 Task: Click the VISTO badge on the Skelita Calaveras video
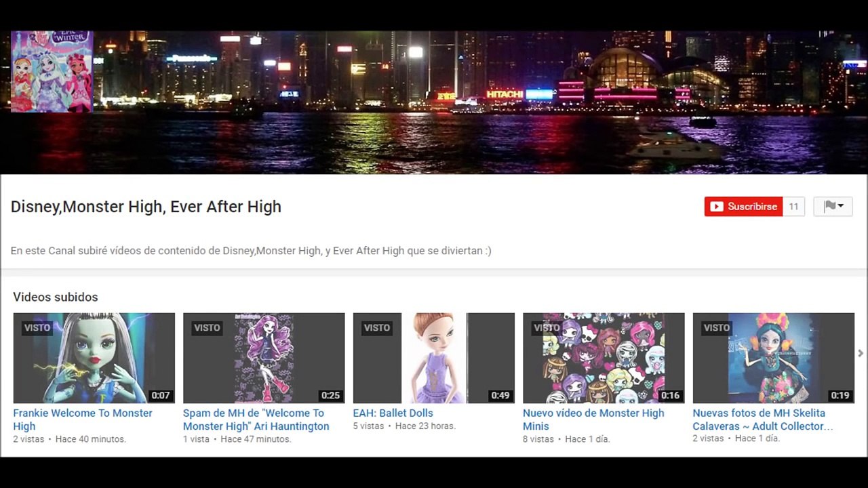click(x=717, y=327)
